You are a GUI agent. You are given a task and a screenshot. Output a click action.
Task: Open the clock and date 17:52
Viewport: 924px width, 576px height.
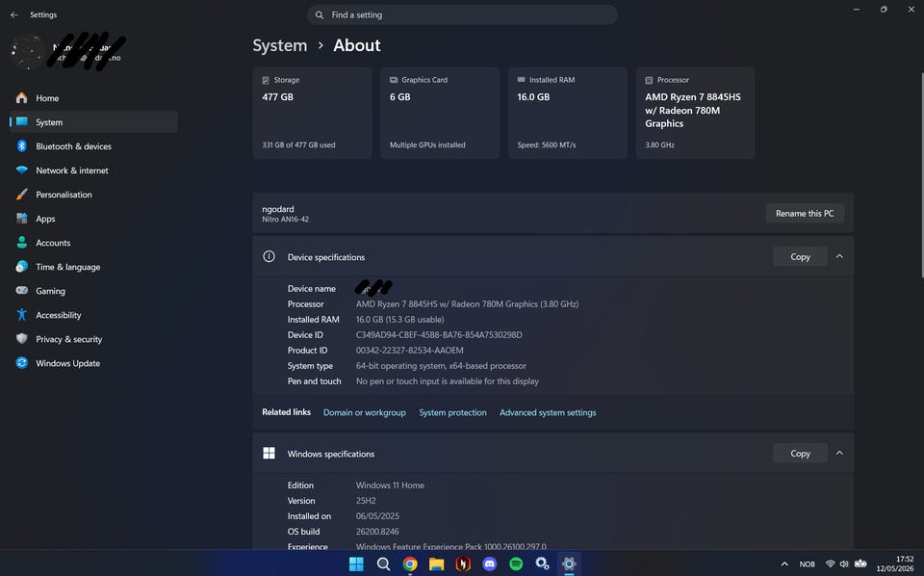(895, 563)
